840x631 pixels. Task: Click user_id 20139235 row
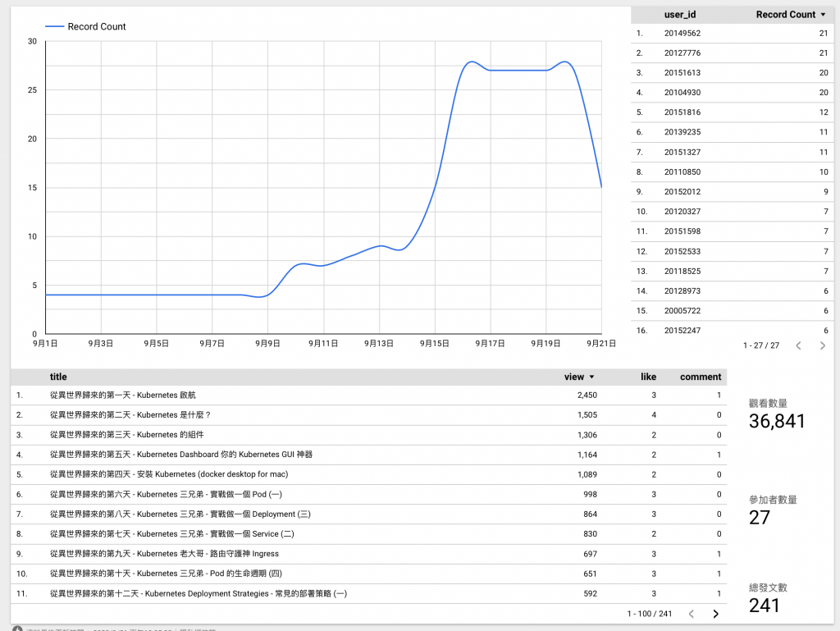click(732, 132)
